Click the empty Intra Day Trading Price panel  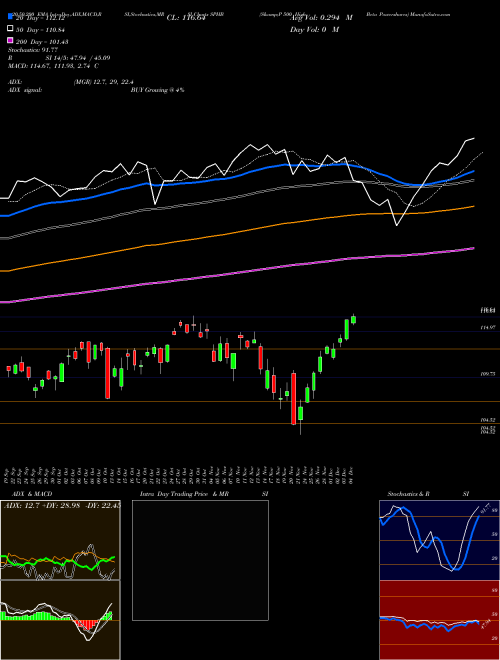click(x=200, y=560)
